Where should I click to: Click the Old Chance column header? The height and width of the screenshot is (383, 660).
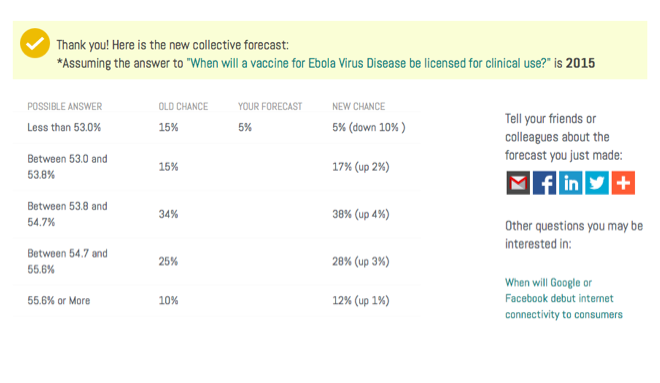tap(183, 106)
